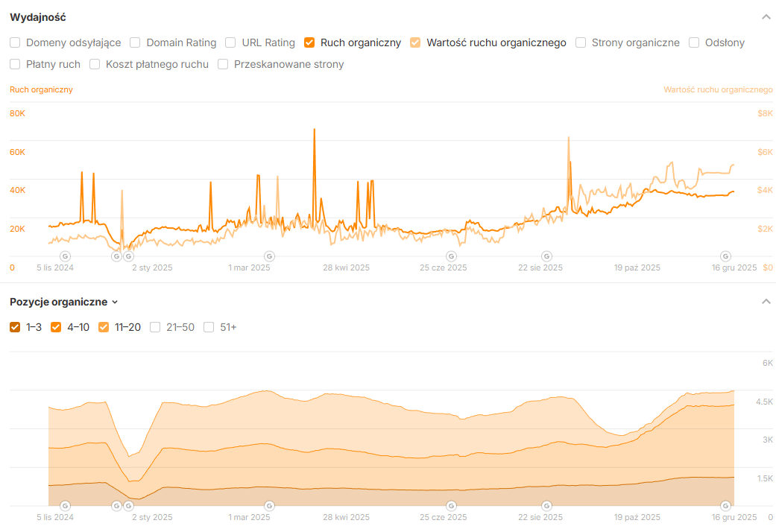
Task: Select G marker near 22 sie 2025 in Wydajność chart
Action: (x=546, y=256)
